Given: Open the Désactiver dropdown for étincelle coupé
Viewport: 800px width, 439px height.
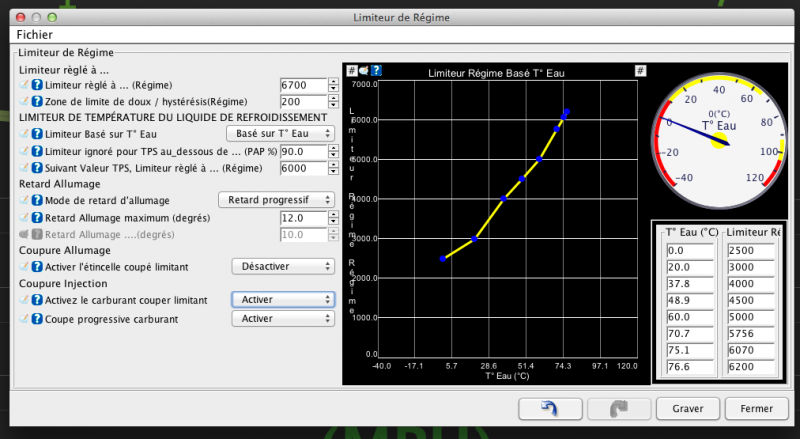Looking at the screenshot, I should point(283,266).
